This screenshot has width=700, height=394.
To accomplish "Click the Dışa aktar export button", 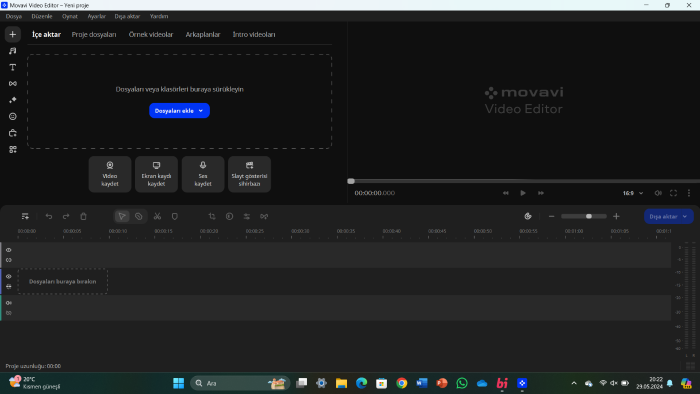I will click(x=663, y=216).
